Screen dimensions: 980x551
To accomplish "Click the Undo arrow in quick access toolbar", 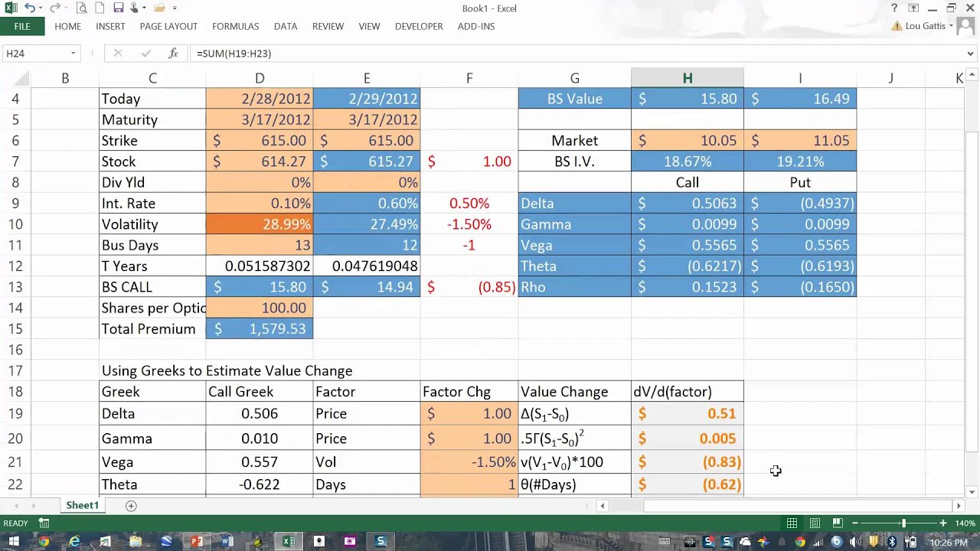I will (x=28, y=8).
